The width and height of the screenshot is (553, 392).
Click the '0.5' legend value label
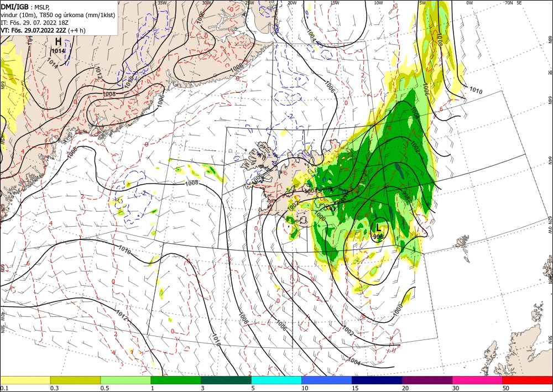tap(105, 388)
